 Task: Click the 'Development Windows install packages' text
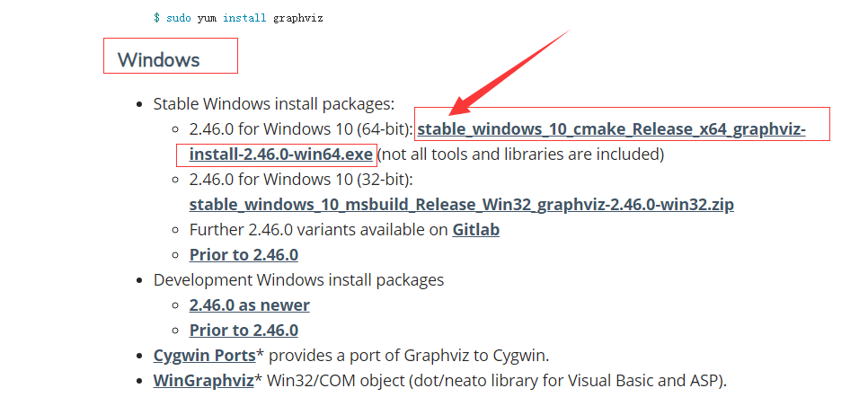298,280
